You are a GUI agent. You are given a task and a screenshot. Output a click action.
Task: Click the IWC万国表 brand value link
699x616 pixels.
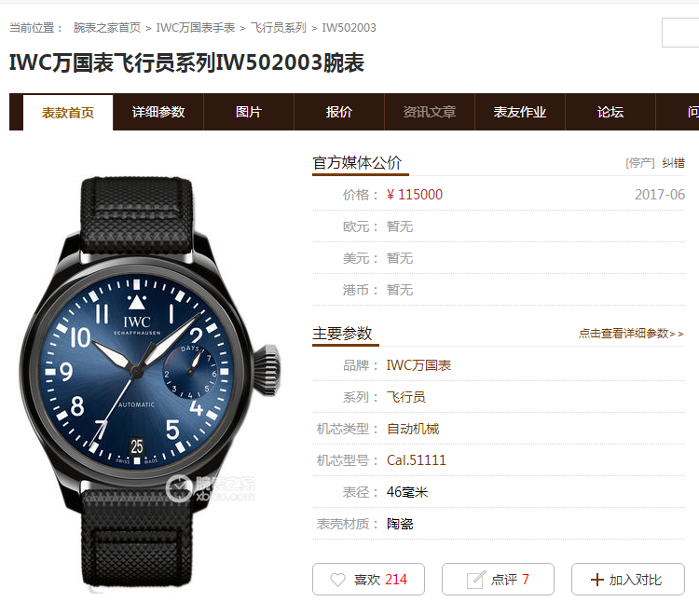click(x=418, y=365)
